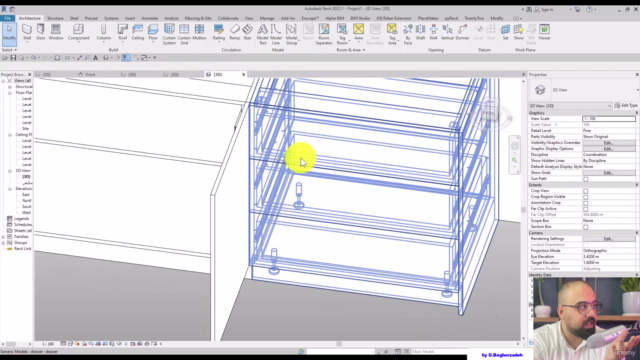Select the Roof tool

coord(122,32)
